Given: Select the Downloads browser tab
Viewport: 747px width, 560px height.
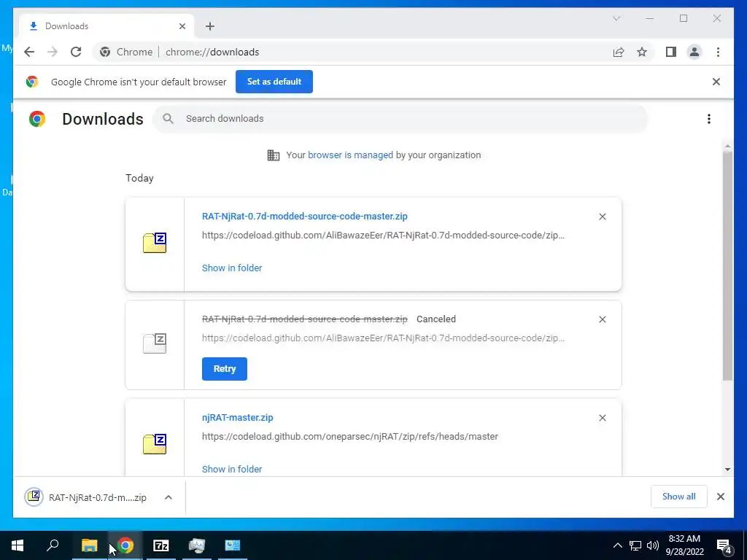Looking at the screenshot, I should click(x=107, y=26).
